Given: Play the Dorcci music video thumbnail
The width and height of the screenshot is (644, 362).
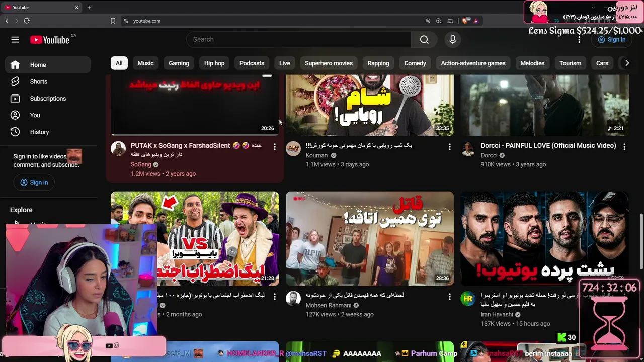Looking at the screenshot, I should 544,105.
